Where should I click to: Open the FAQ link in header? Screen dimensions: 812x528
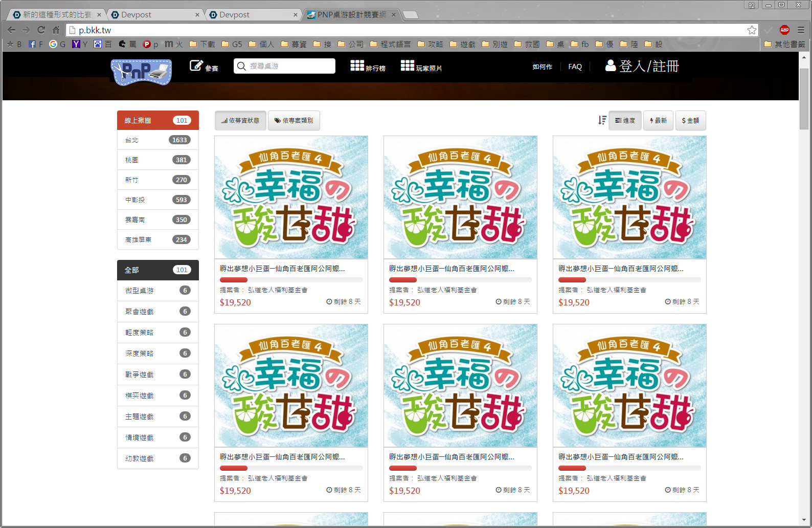(x=575, y=67)
